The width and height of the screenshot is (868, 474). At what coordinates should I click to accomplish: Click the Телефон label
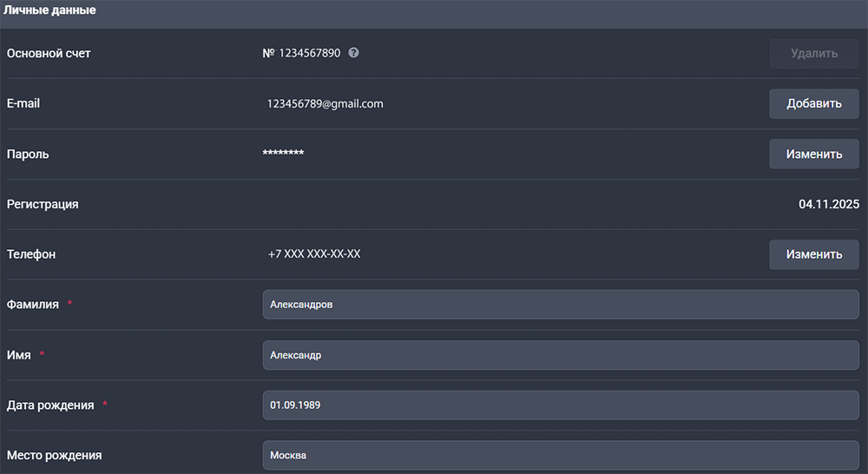31,254
